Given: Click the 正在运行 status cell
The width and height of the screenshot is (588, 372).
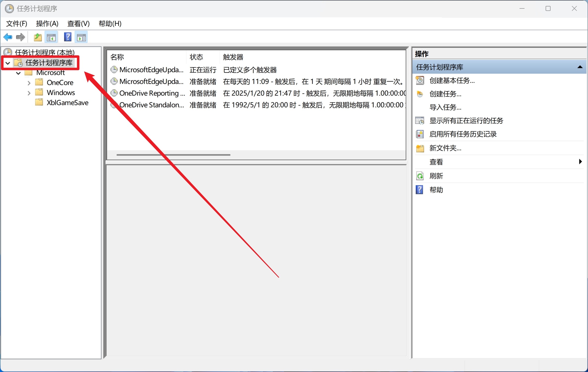Looking at the screenshot, I should tap(203, 70).
